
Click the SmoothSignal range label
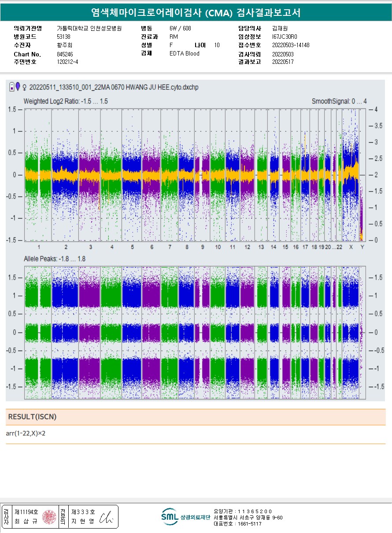[339, 101]
